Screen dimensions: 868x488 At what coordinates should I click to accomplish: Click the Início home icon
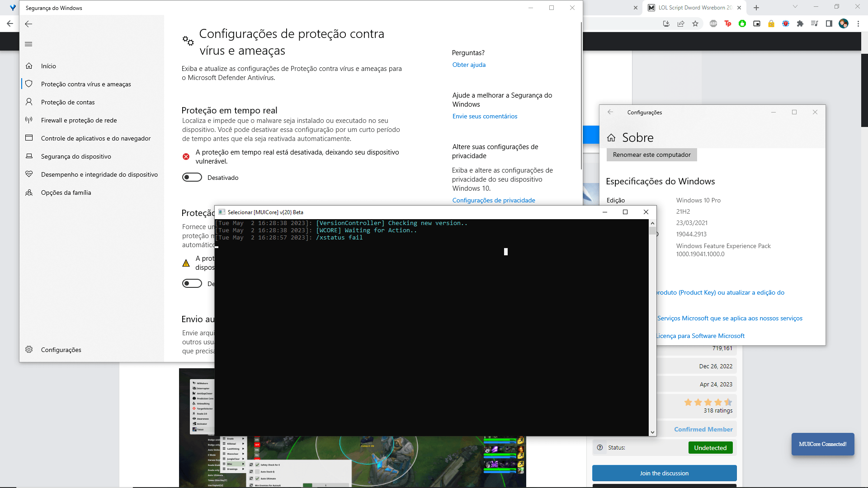29,66
